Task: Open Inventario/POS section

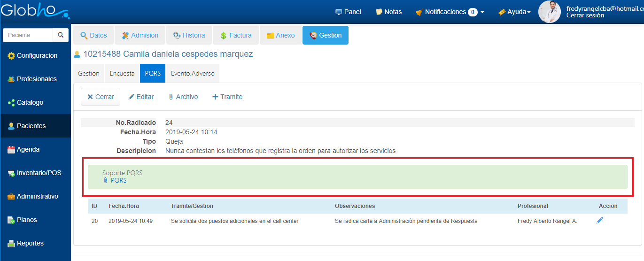Action: 38,173
